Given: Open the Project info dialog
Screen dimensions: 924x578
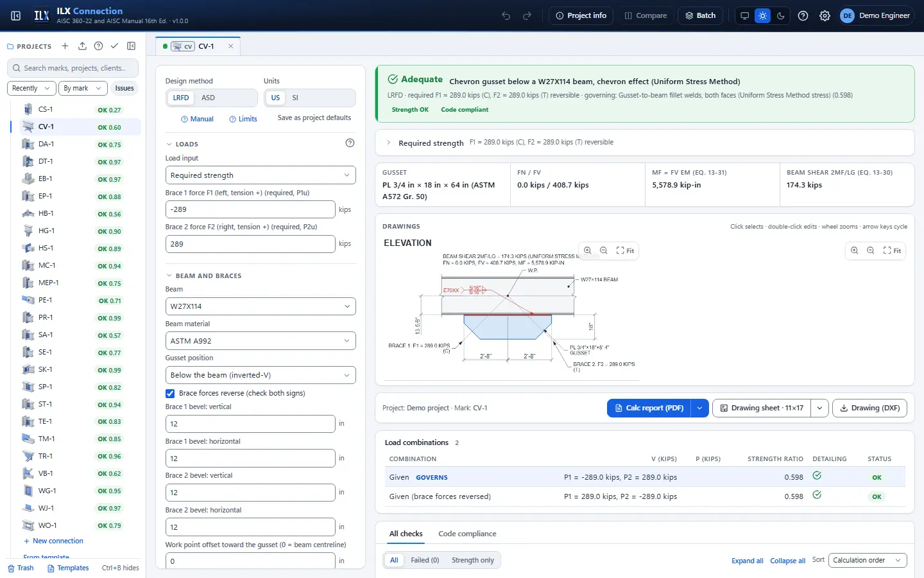Looking at the screenshot, I should pyautogui.click(x=581, y=15).
